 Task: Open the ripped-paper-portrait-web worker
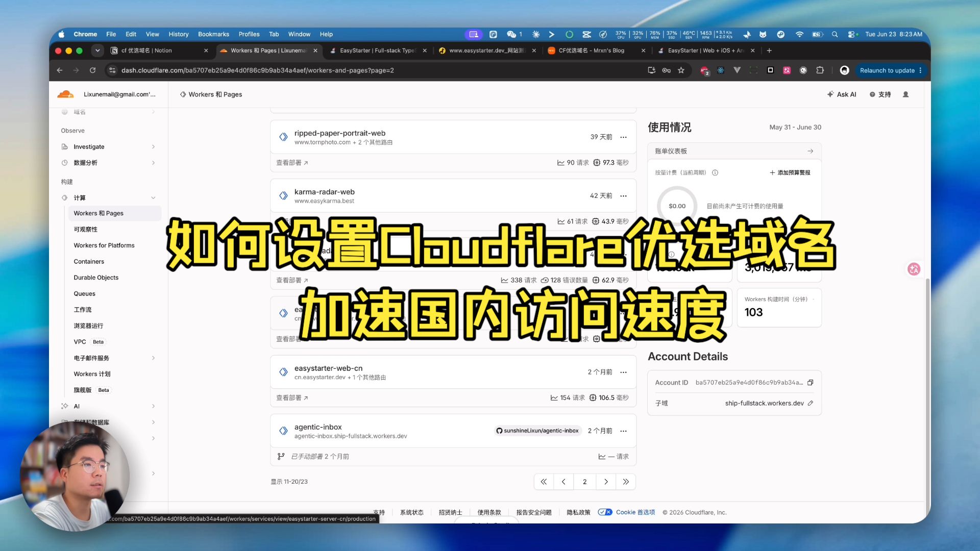[x=339, y=133]
